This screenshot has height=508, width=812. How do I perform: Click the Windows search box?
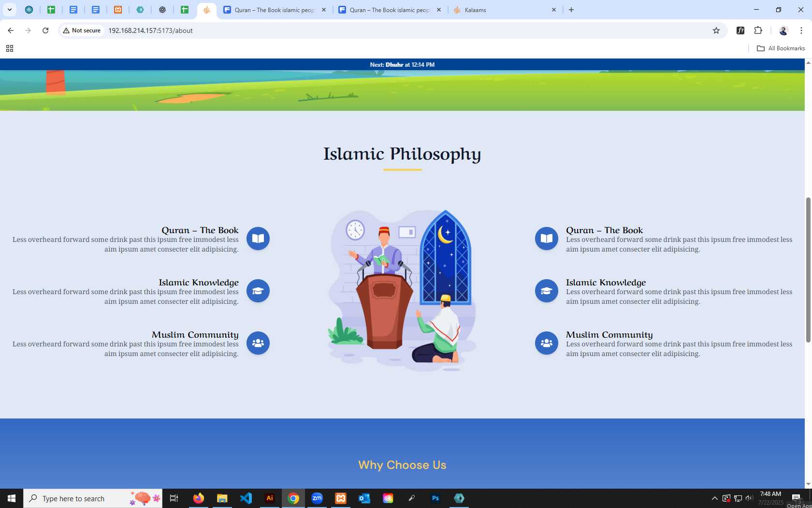(x=93, y=498)
